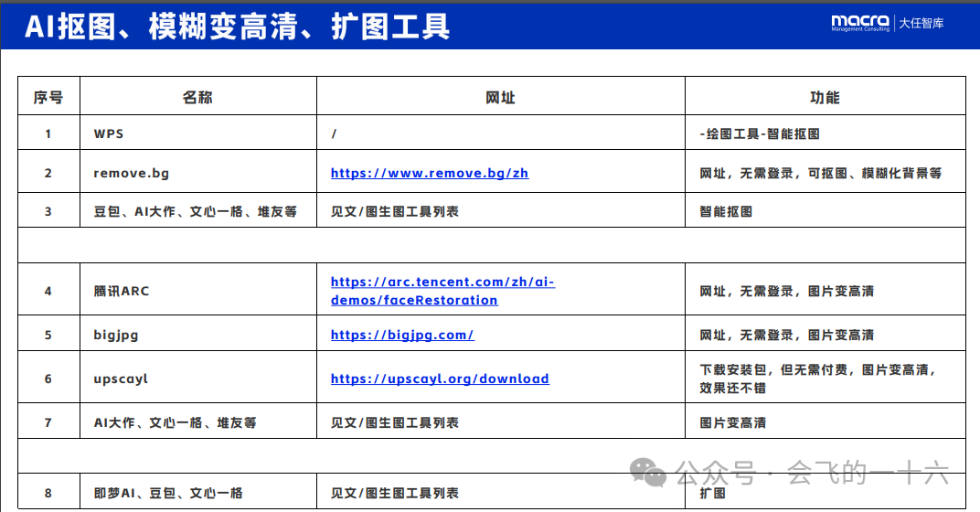
Task: Select the '功能' column header
Action: 825,98
